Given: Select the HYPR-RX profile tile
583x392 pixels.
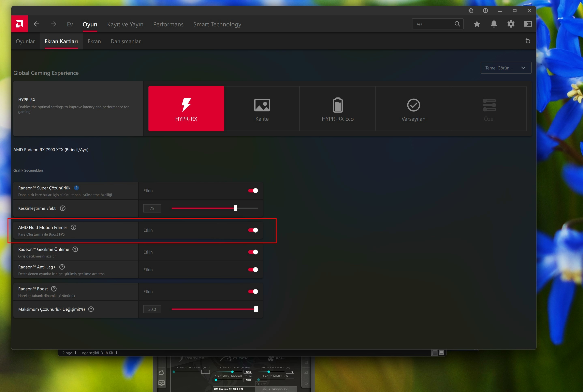Looking at the screenshot, I should tap(186, 109).
